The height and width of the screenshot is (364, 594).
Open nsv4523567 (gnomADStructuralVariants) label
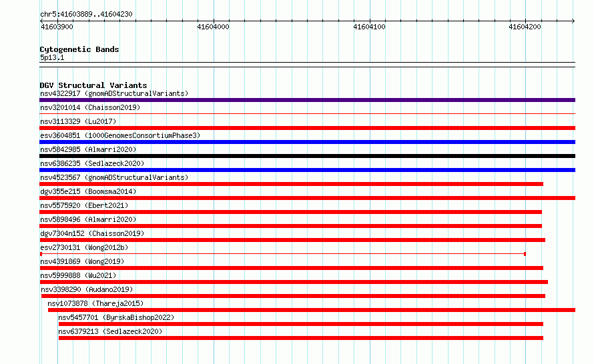click(114, 177)
